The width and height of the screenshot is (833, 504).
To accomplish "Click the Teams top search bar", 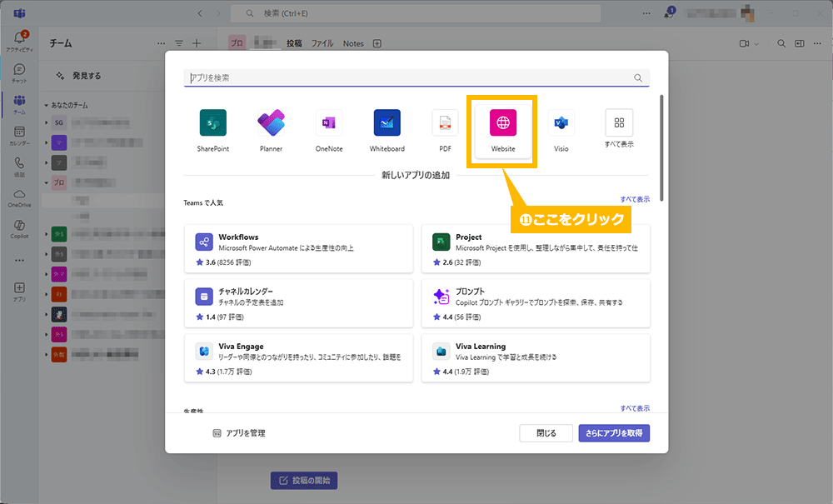I will coord(416,13).
